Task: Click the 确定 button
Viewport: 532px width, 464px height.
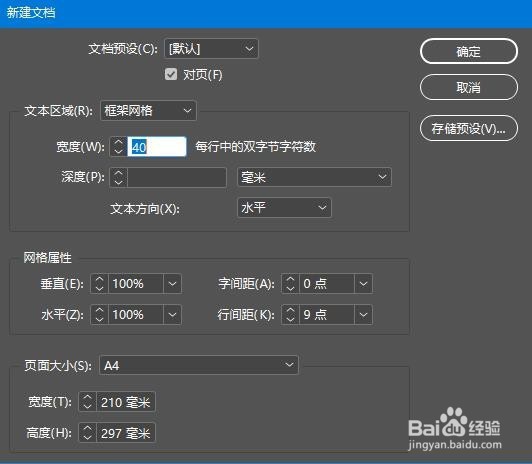Action: point(469,52)
